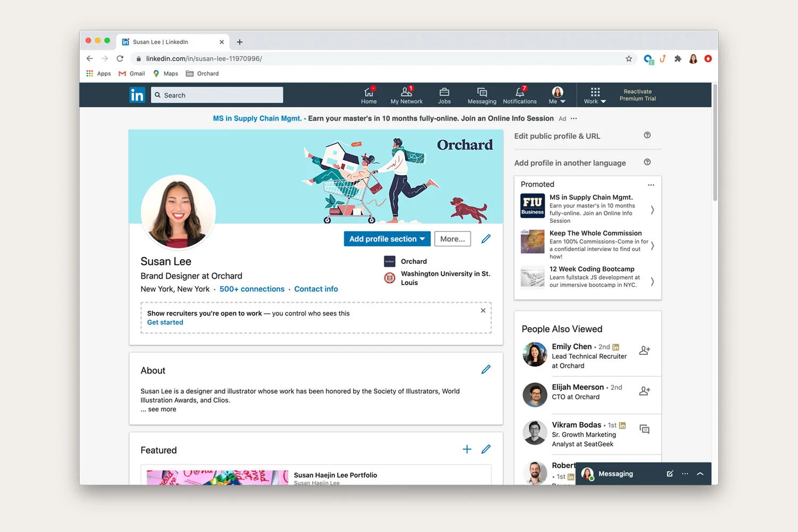Viewport: 798px width, 532px height.
Task: Select the Susan Lee | LinkedIn tab
Action: point(172,41)
